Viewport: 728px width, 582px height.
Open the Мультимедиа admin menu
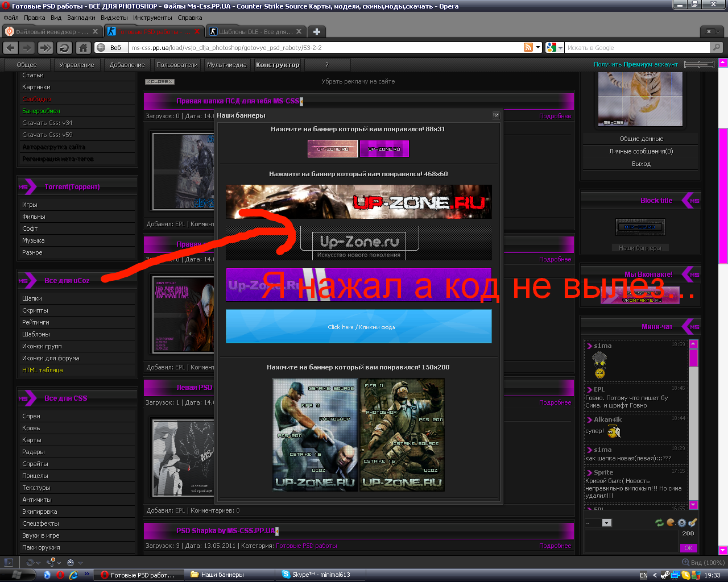pyautogui.click(x=227, y=65)
